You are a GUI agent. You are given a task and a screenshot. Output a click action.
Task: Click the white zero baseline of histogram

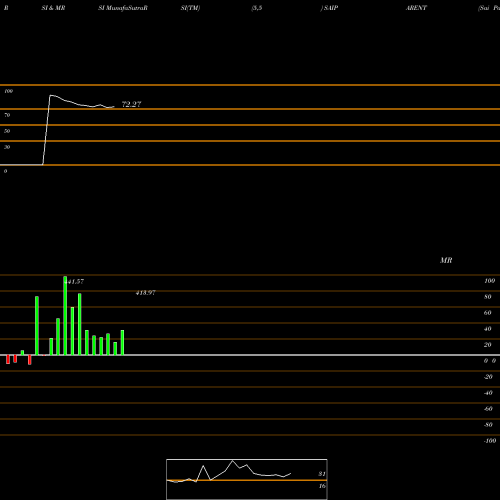[250, 355]
